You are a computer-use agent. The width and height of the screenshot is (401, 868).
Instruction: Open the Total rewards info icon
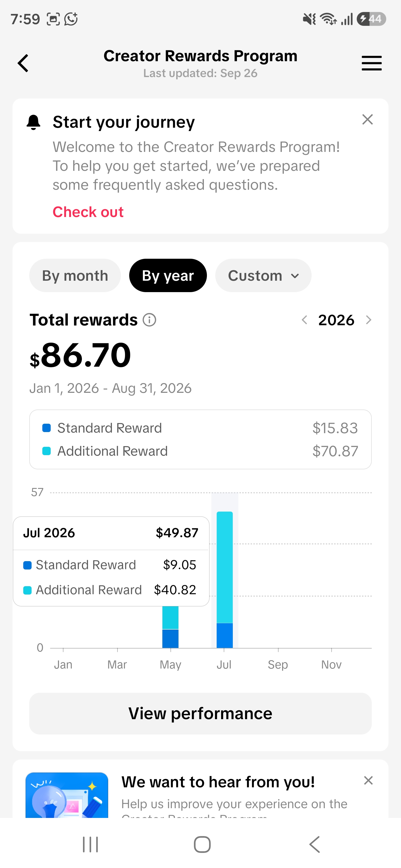pyautogui.click(x=149, y=320)
